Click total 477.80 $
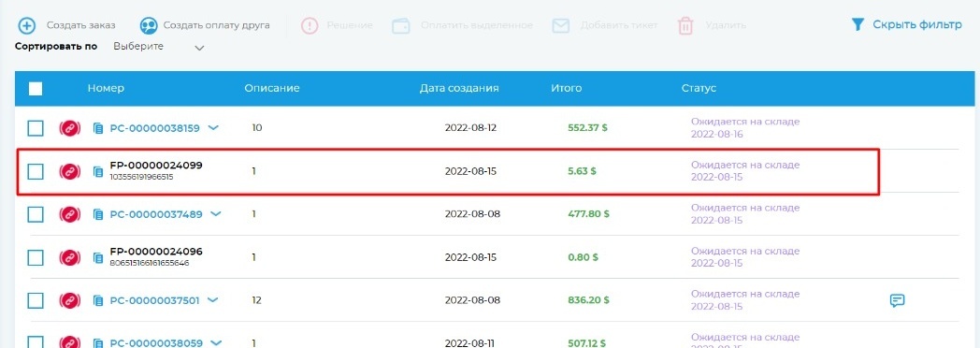 point(588,214)
